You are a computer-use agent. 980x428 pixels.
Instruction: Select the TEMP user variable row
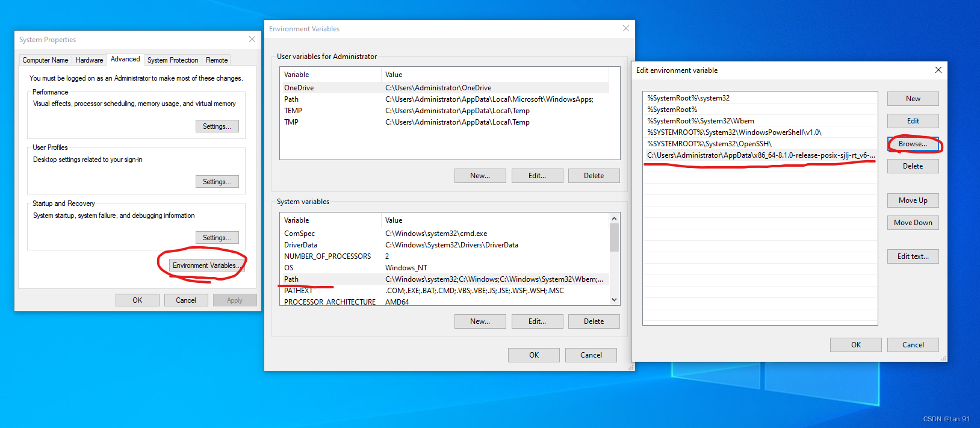(x=444, y=111)
